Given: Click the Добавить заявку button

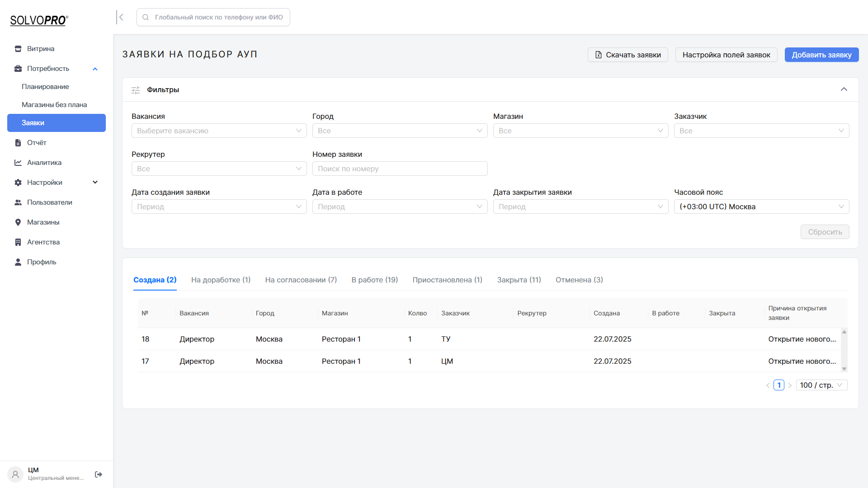Looking at the screenshot, I should point(821,55).
